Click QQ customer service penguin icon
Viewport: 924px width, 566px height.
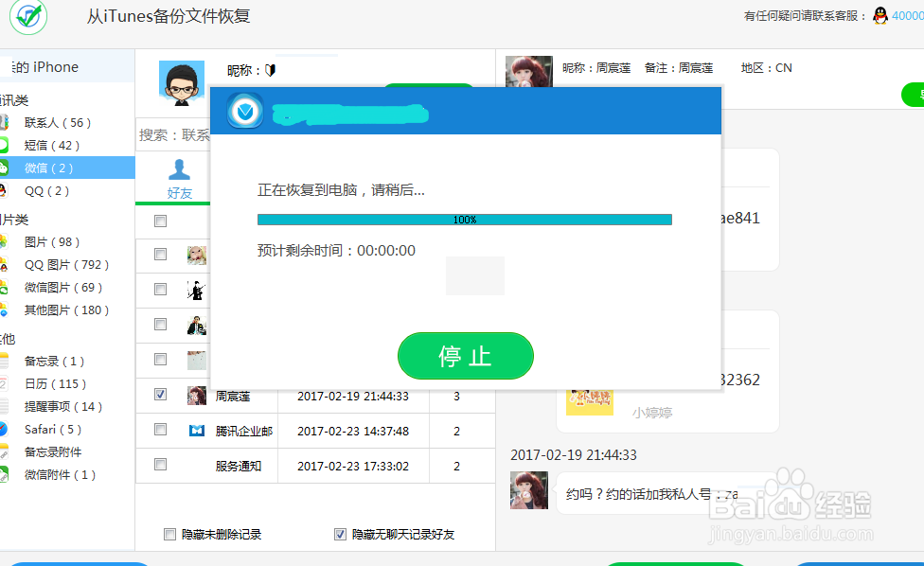(880, 16)
